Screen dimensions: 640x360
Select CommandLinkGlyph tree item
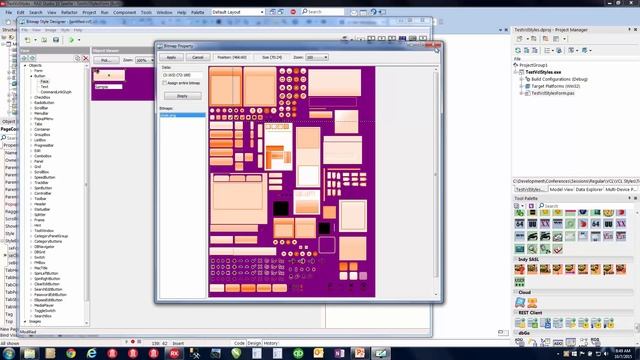pos(56,92)
